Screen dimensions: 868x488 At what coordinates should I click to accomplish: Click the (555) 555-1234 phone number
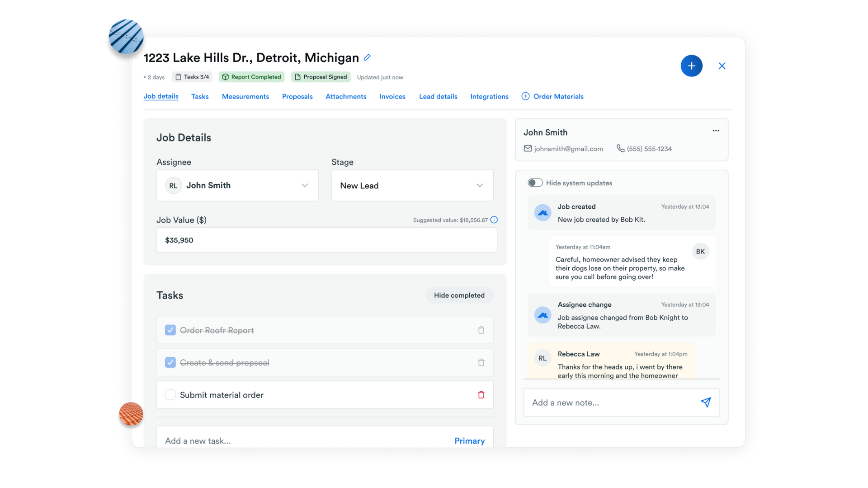point(649,149)
